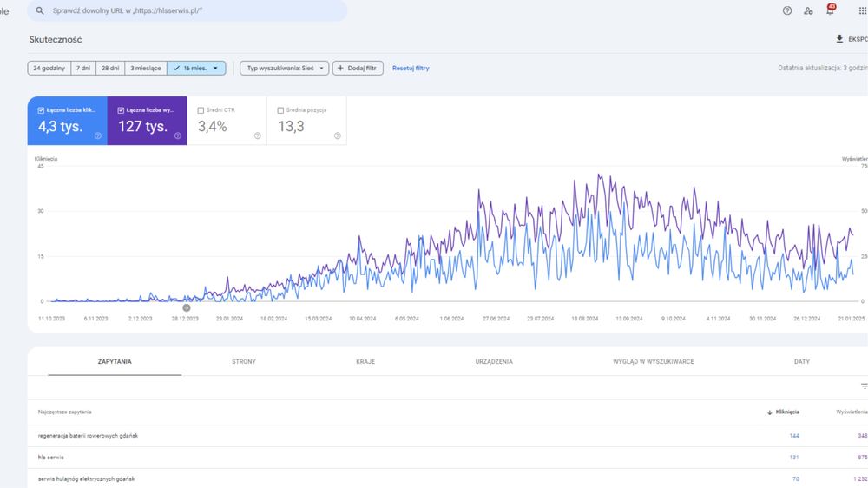Click the Skuteczność page heading
The width and height of the screenshot is (868, 488).
56,39
